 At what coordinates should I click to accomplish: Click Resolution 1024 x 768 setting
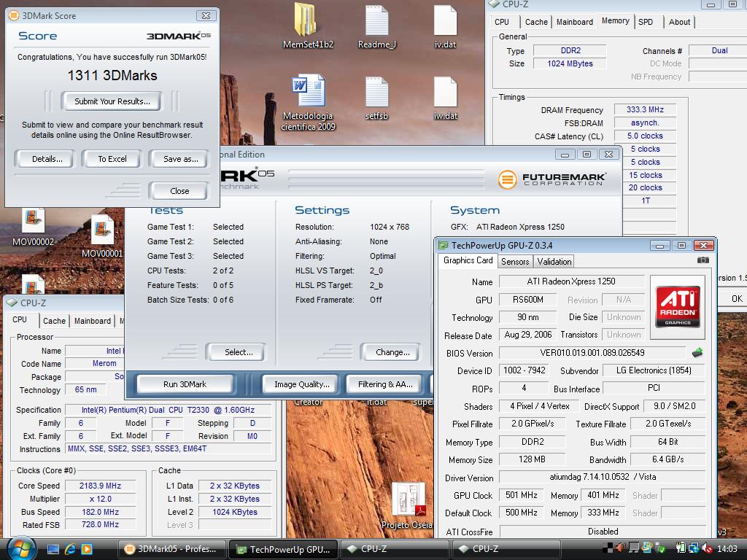coord(390,227)
